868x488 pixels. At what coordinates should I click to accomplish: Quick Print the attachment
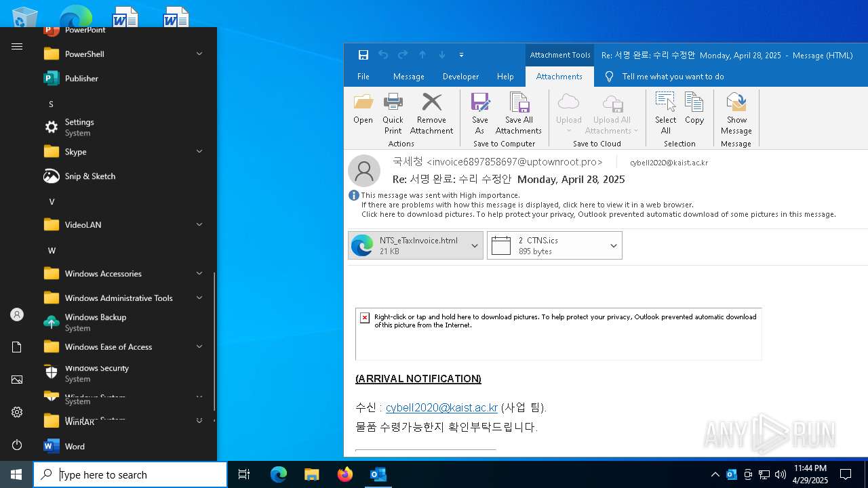coord(393,114)
